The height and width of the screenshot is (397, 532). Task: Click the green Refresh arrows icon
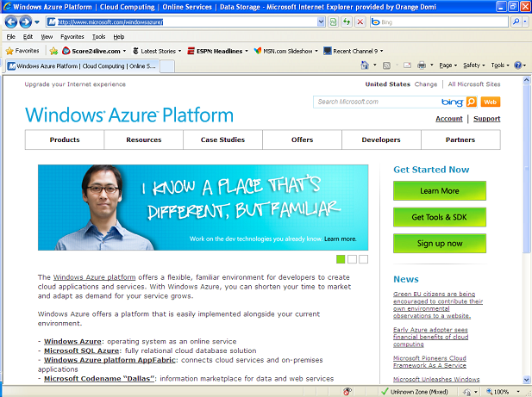click(347, 22)
